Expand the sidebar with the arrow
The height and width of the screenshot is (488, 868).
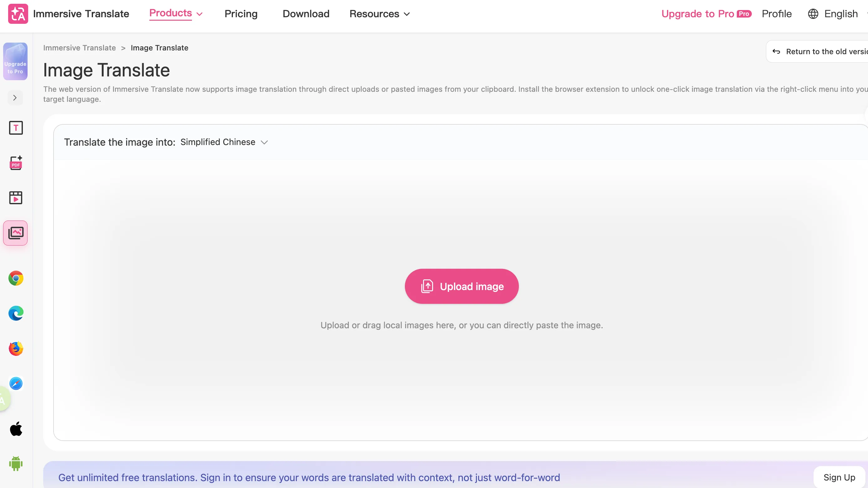tap(15, 98)
